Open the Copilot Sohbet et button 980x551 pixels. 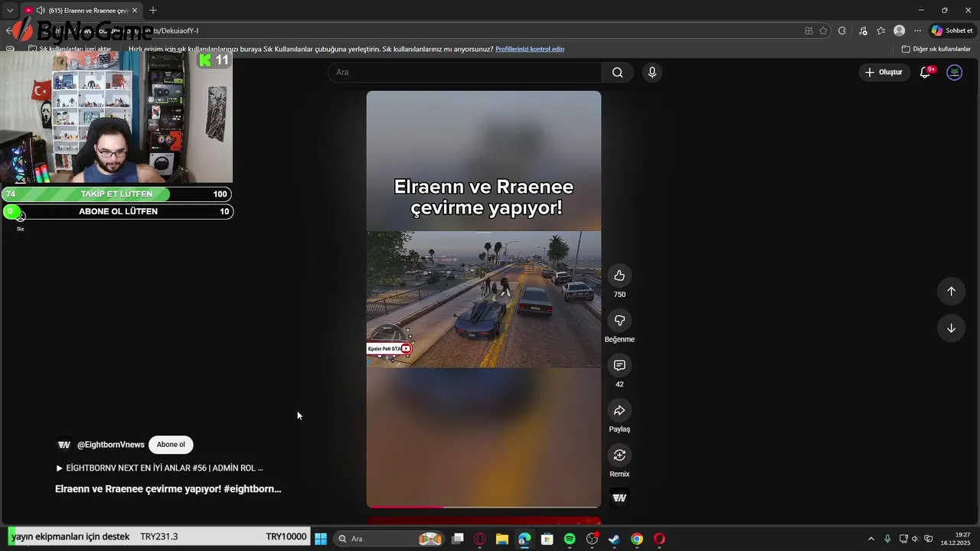pos(952,31)
